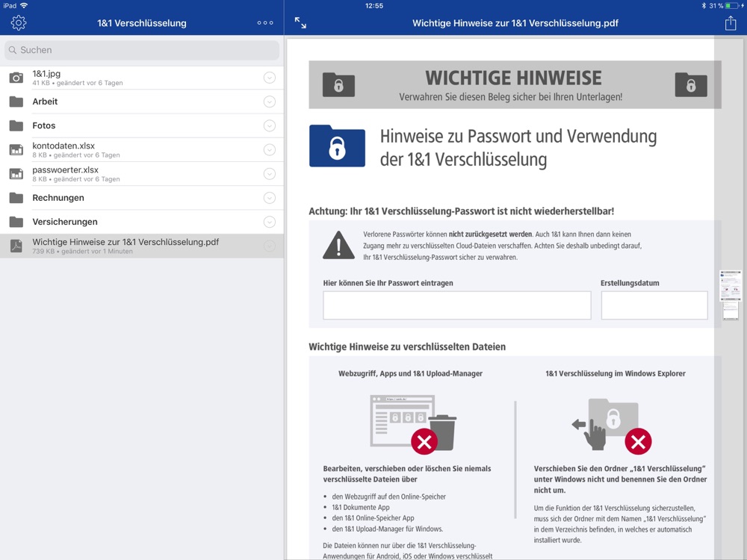The height and width of the screenshot is (560, 747).
Task: Click the spreadsheet icon of kontodaten.xlsx
Action: [x=16, y=150]
